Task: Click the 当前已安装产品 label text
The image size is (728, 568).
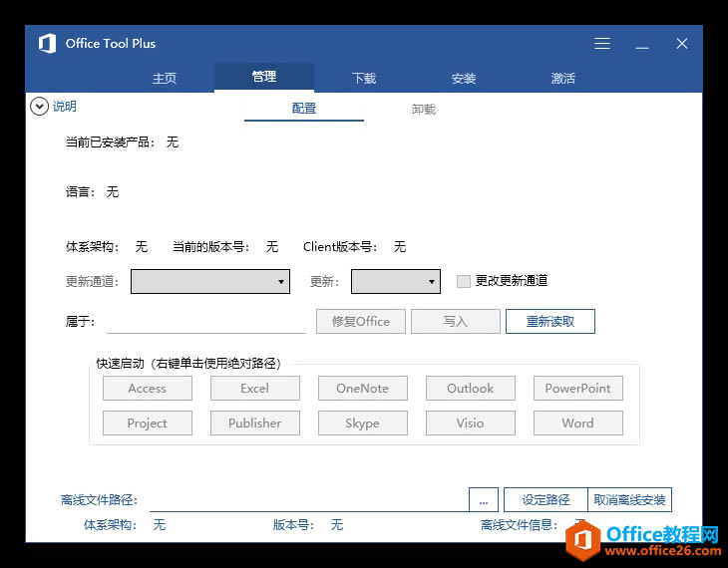Action: pos(110,142)
